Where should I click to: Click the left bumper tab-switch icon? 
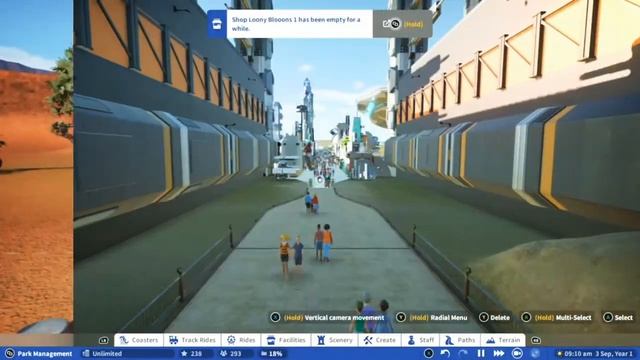(x=104, y=340)
